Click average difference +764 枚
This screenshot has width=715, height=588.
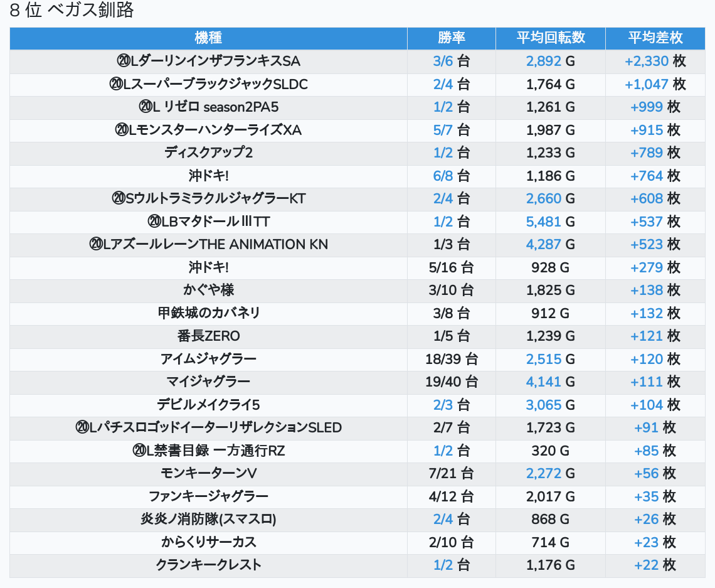tap(655, 176)
